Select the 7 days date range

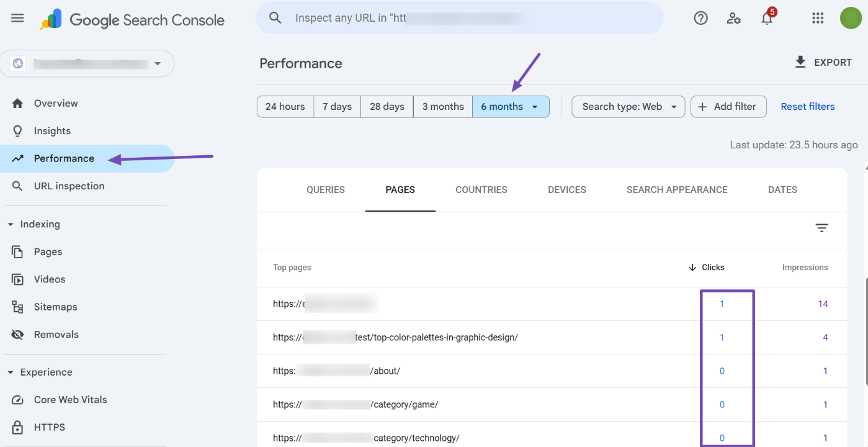pos(337,107)
